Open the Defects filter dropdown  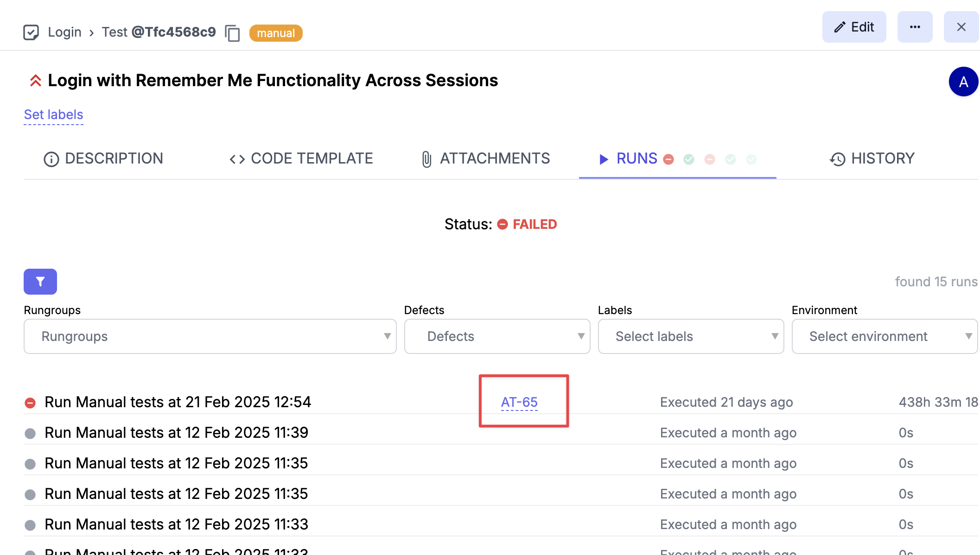[497, 336]
